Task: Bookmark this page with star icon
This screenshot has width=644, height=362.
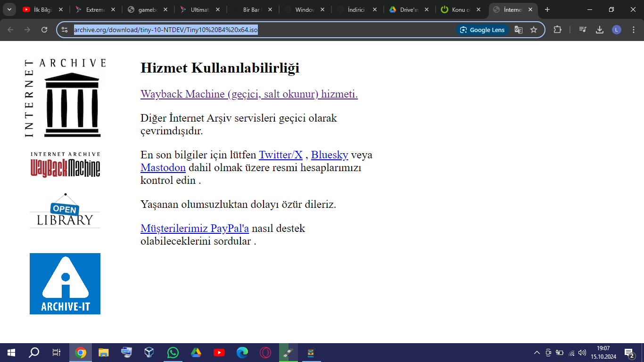Action: [x=534, y=30]
